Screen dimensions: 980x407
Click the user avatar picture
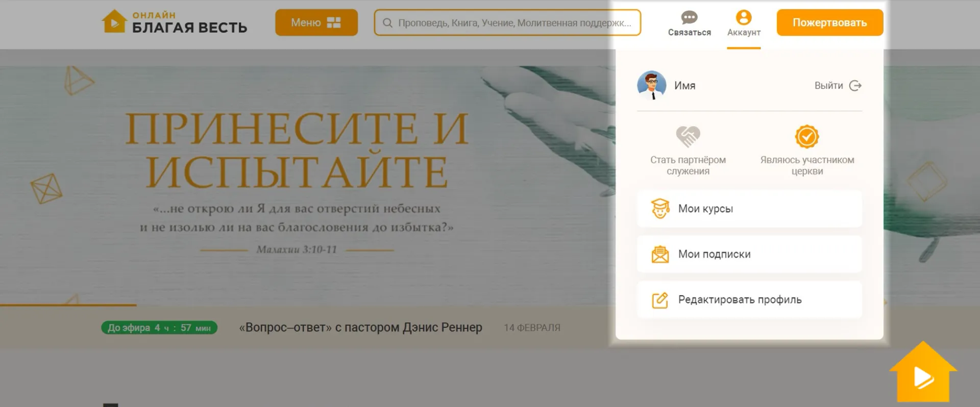click(651, 85)
